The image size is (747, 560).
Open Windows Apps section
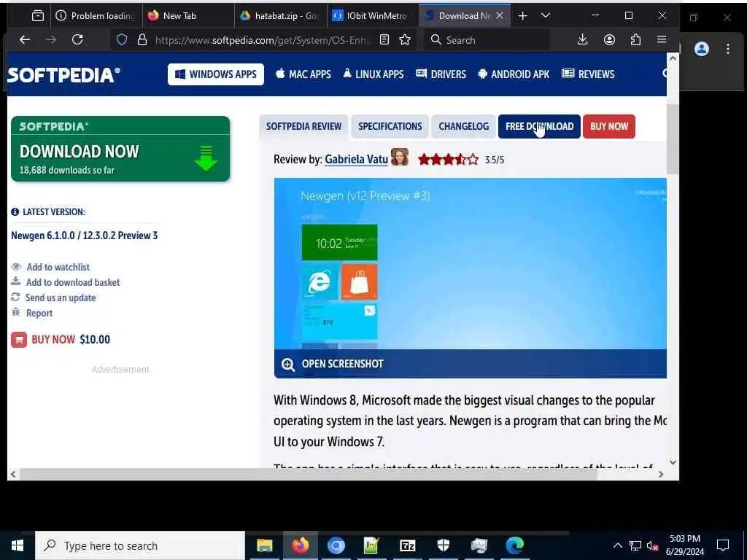point(216,74)
